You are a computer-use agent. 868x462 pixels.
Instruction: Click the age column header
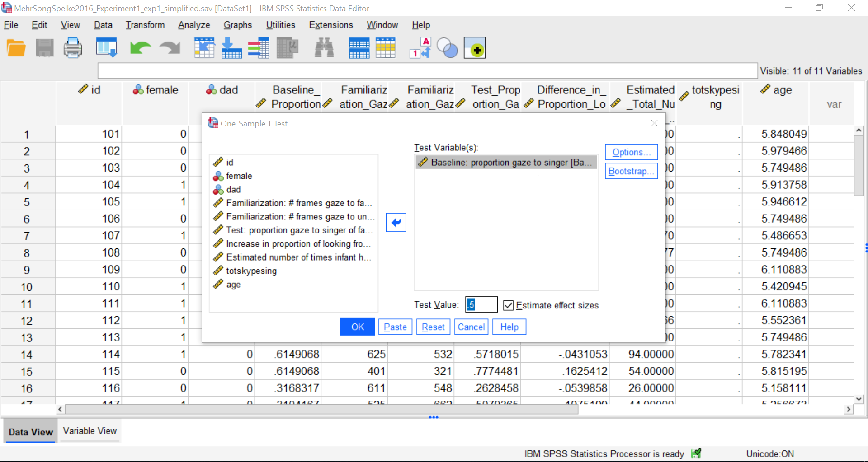(x=776, y=103)
